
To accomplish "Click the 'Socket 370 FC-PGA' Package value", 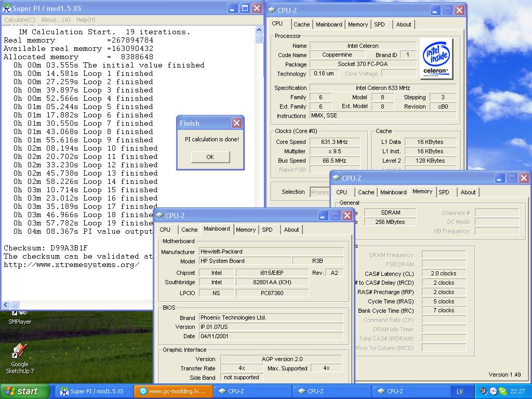I will (363, 64).
